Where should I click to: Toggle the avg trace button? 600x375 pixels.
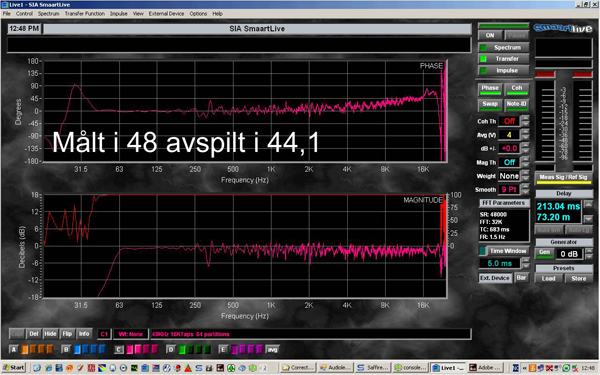point(272,349)
